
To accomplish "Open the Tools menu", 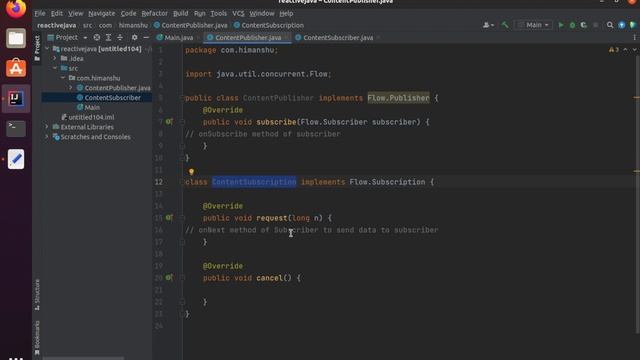I will tap(218, 13).
